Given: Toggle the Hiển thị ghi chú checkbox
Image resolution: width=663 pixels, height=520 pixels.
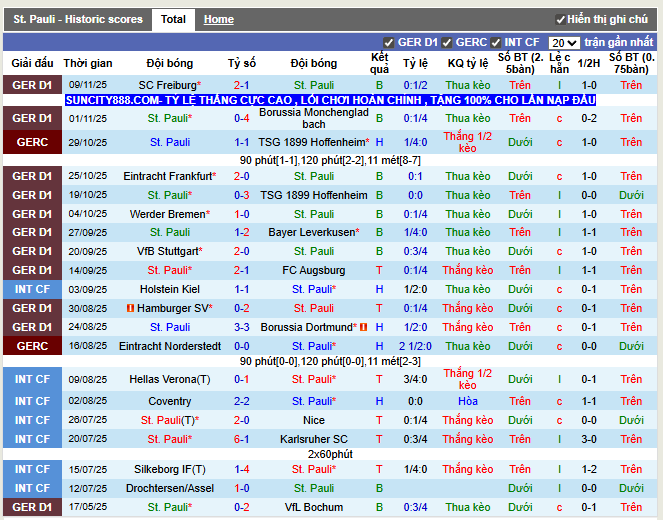Looking at the screenshot, I should [560, 19].
